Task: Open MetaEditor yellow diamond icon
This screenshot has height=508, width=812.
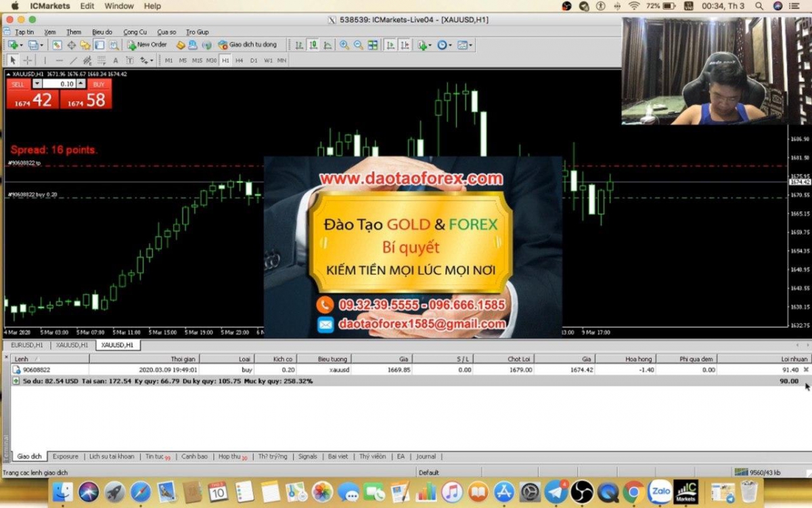Action: (181, 45)
